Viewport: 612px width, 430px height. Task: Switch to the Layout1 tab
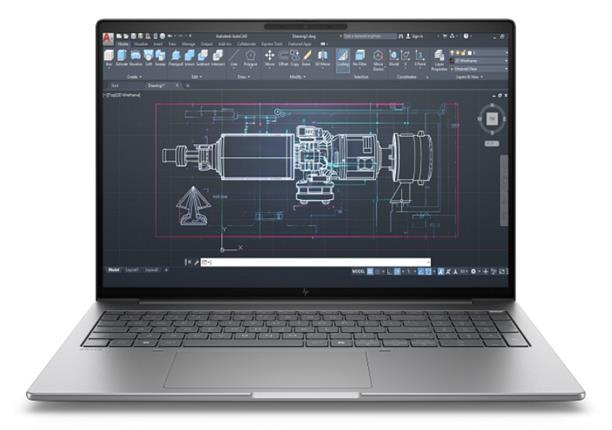(132, 270)
